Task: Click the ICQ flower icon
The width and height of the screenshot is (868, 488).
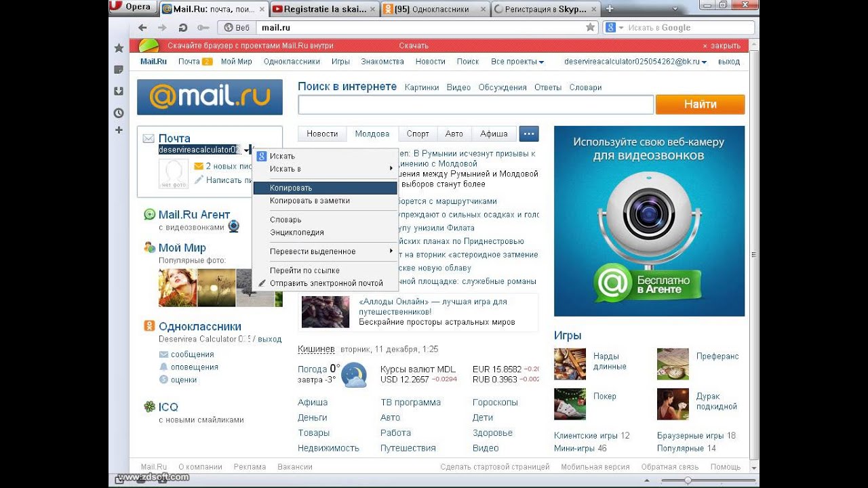Action: point(150,407)
